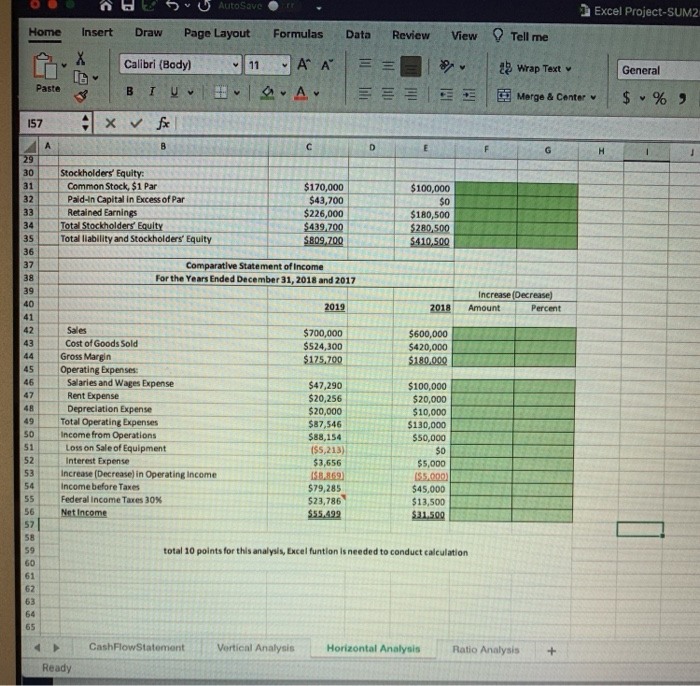Click the Increase Indent icon

pyautogui.click(x=469, y=95)
